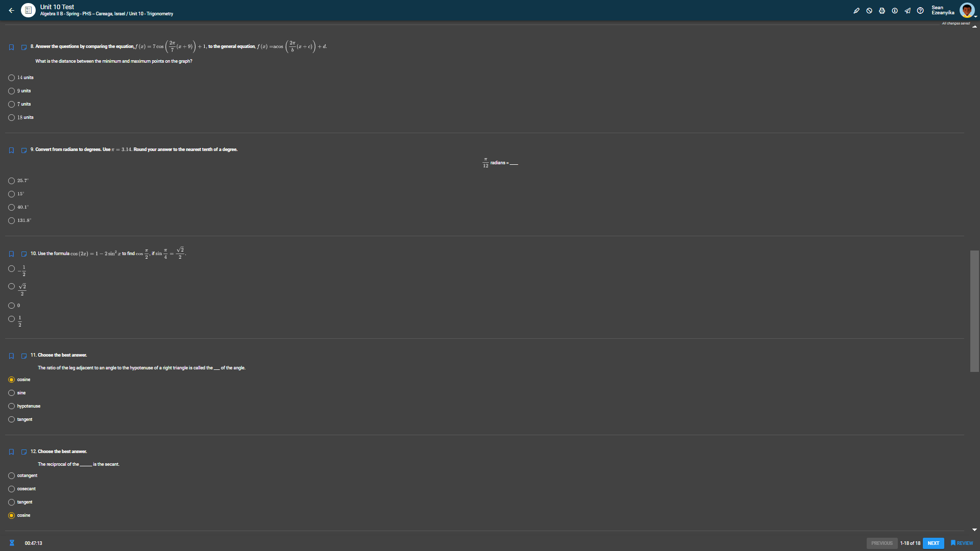The width and height of the screenshot is (980, 551).
Task: Click the scroll down arrow
Action: (974, 530)
